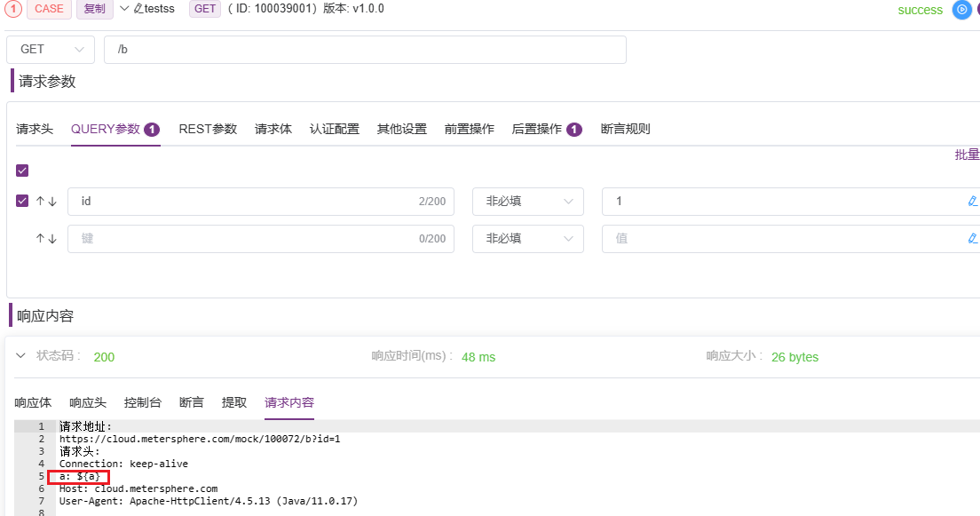Viewport: 980px width, 516px height.
Task: Switch to the 请求体 tab
Action: point(273,128)
